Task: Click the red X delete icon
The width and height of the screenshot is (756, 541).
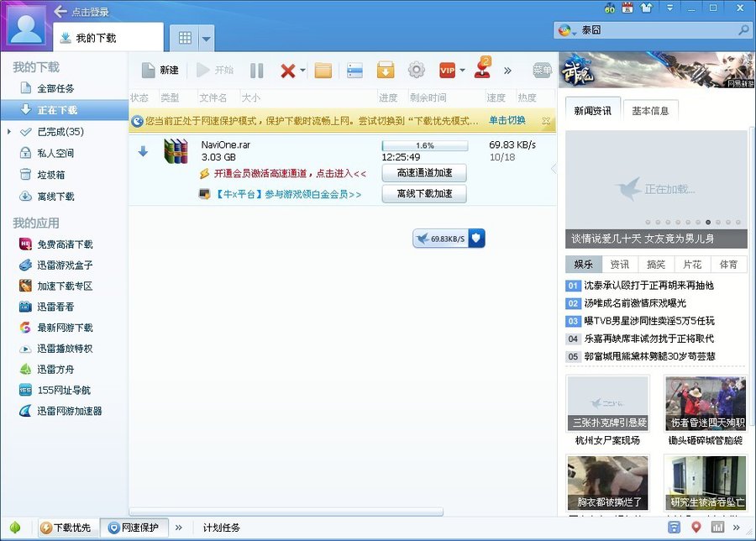Action: pos(288,71)
